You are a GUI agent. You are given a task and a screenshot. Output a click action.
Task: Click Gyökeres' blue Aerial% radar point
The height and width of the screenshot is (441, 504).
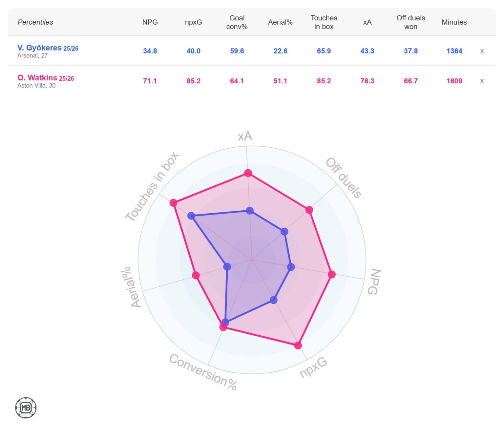(x=227, y=267)
